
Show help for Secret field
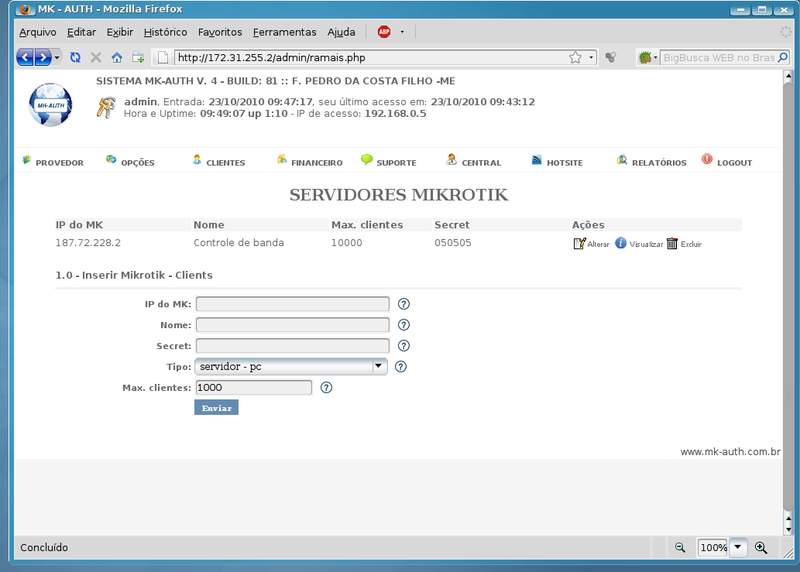click(404, 346)
